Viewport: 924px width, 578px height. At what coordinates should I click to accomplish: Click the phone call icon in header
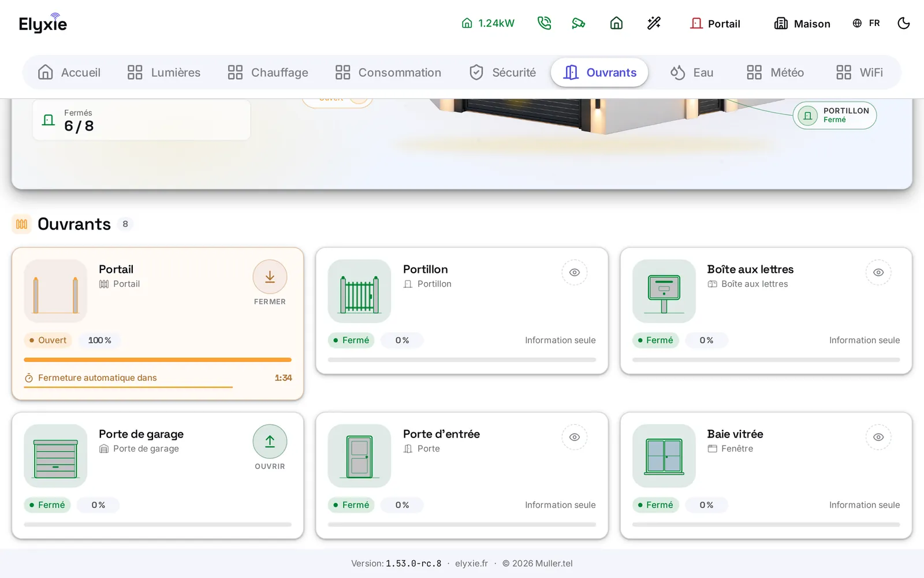(544, 23)
